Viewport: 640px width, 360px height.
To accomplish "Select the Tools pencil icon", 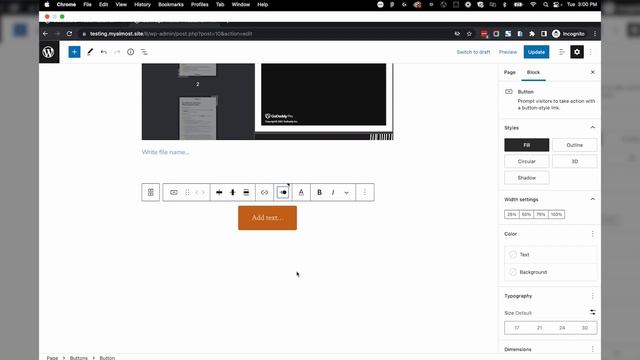I will [x=90, y=52].
